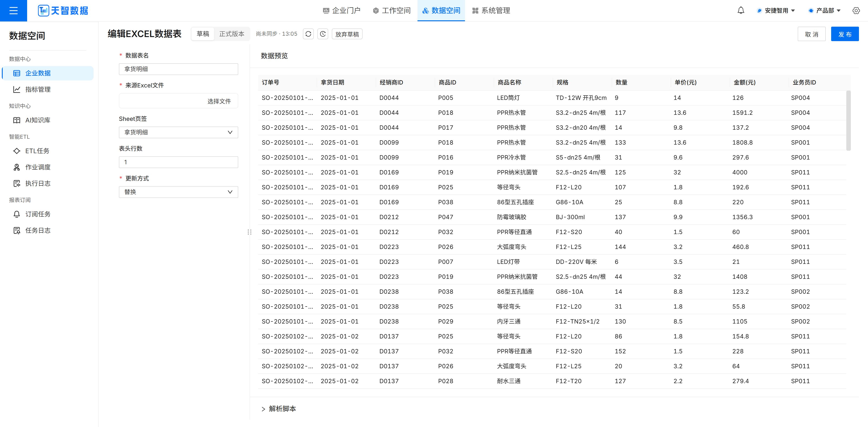Open the version history clock icon
The image size is (868, 427).
(323, 34)
